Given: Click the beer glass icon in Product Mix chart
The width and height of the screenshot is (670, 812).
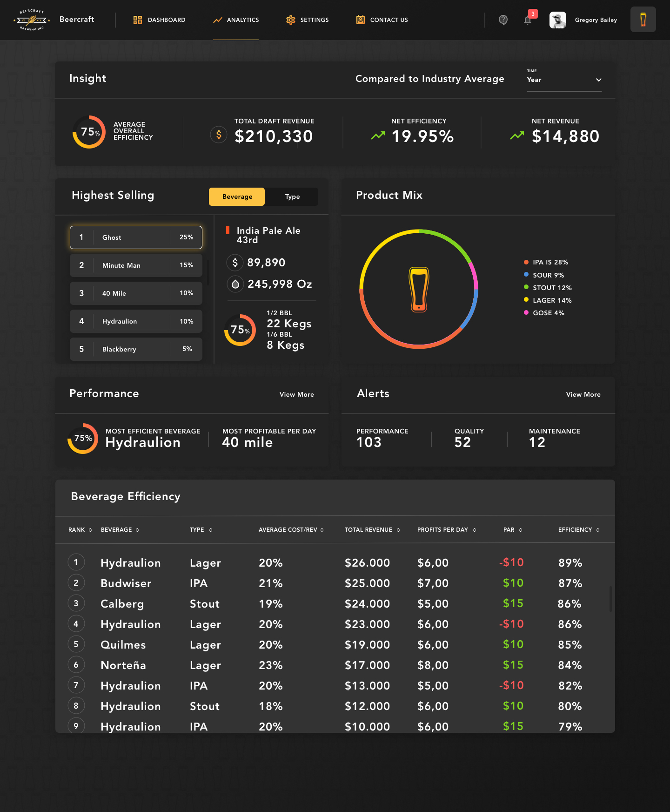Looking at the screenshot, I should (419, 289).
